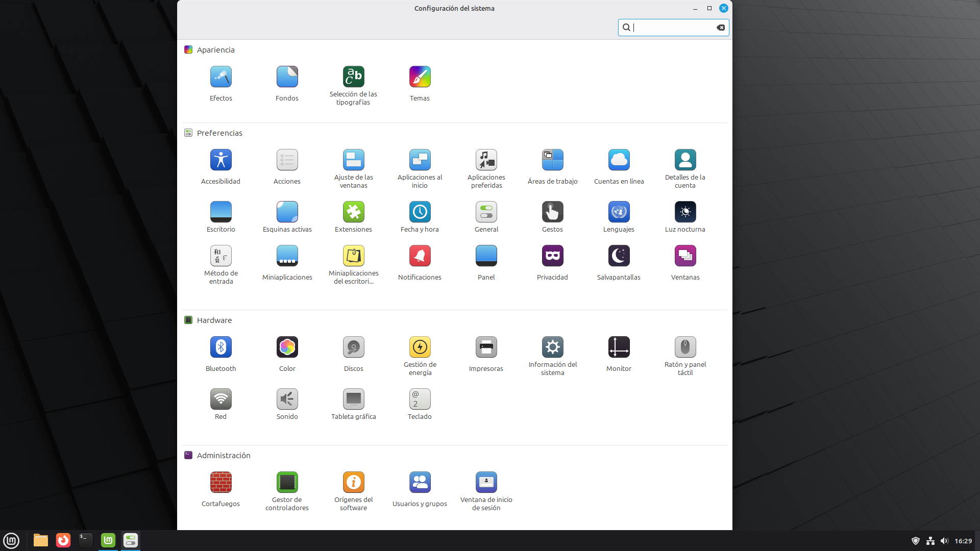Open Fecha y hora settings
Viewport: 980px width, 551px height.
pyautogui.click(x=420, y=212)
